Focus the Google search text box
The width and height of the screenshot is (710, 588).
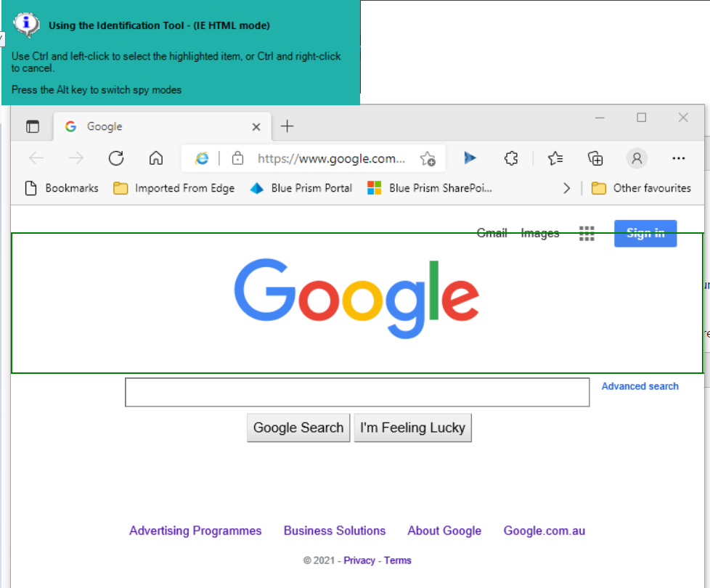click(357, 392)
